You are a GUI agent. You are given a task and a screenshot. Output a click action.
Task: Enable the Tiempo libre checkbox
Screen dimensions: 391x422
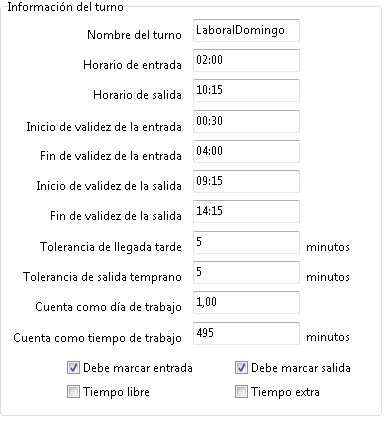[x=73, y=392]
